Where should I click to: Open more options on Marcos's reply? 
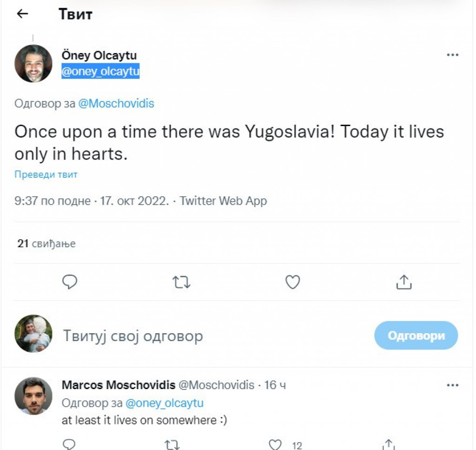tap(452, 385)
